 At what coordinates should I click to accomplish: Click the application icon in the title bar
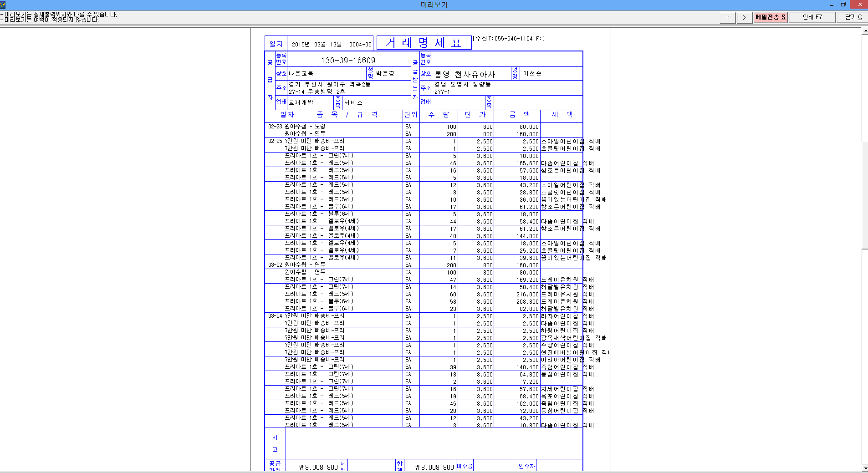pyautogui.click(x=3, y=5)
